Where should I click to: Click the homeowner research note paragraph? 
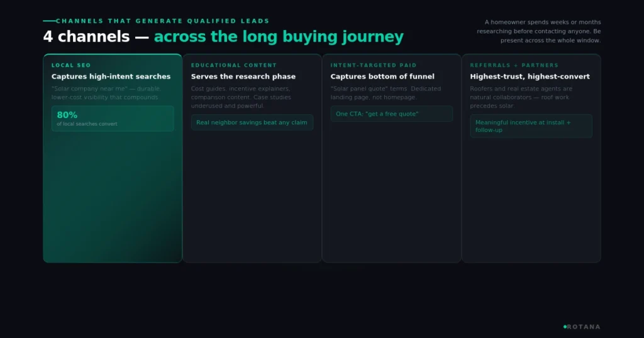coord(539,31)
